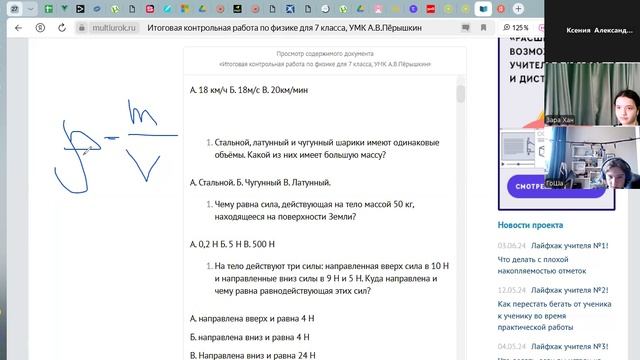Click answer 'Б. направлена вниз и равна 4 Н'
Viewport: 640px width, 360px height.
[249, 337]
